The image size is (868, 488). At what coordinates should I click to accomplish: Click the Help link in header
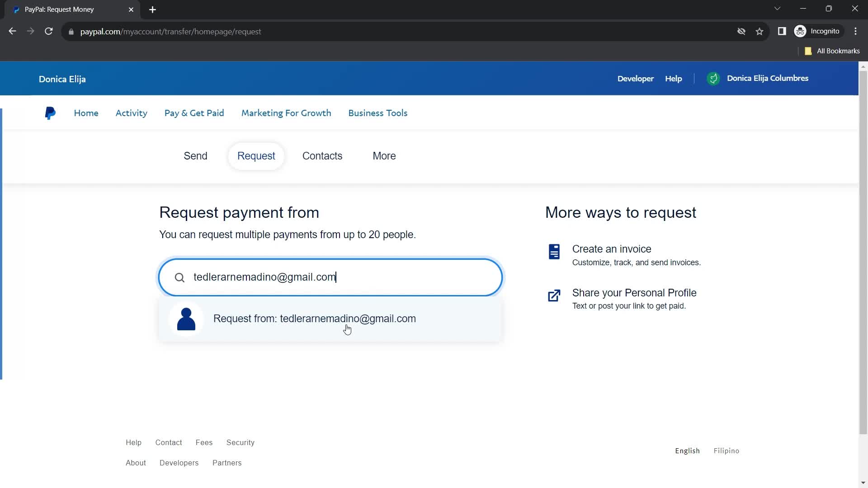click(674, 79)
